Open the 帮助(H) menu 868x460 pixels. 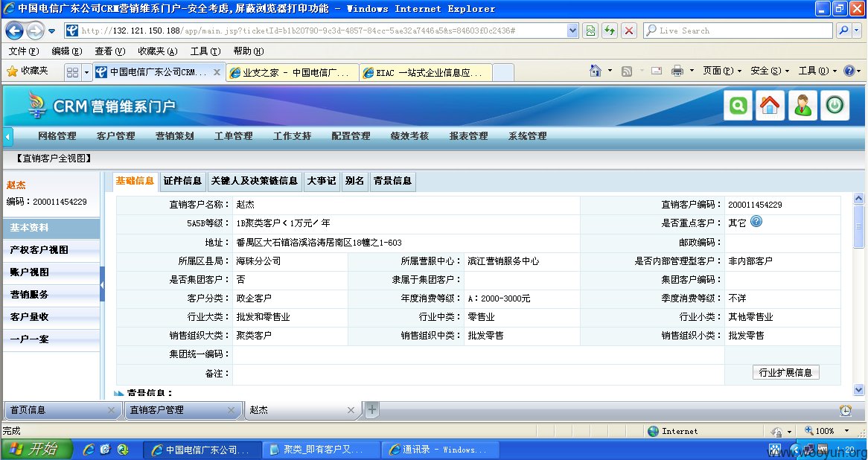[x=249, y=51]
